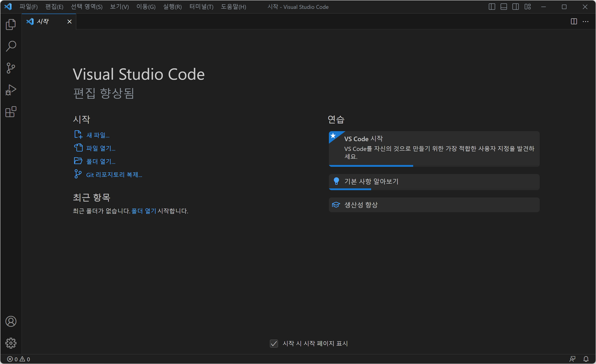596x364 pixels.
Task: Click the 'Git 리포지토리 복제...' link
Action: pyautogui.click(x=114, y=175)
